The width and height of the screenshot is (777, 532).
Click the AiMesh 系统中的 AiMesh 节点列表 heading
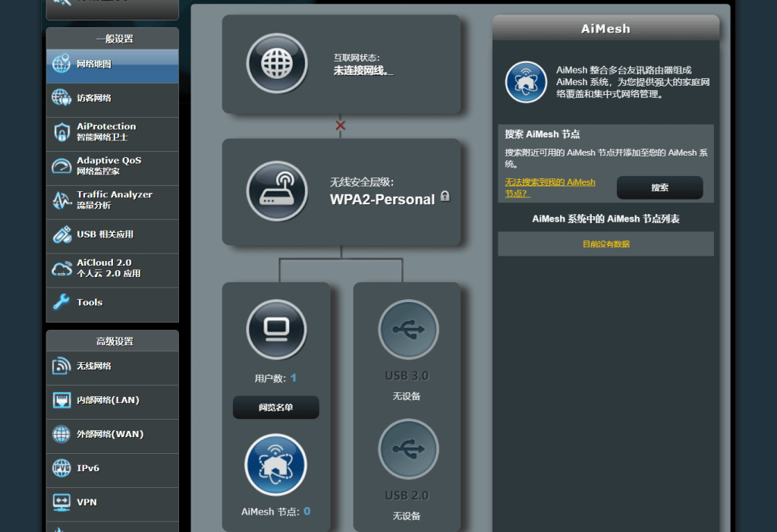click(x=606, y=219)
